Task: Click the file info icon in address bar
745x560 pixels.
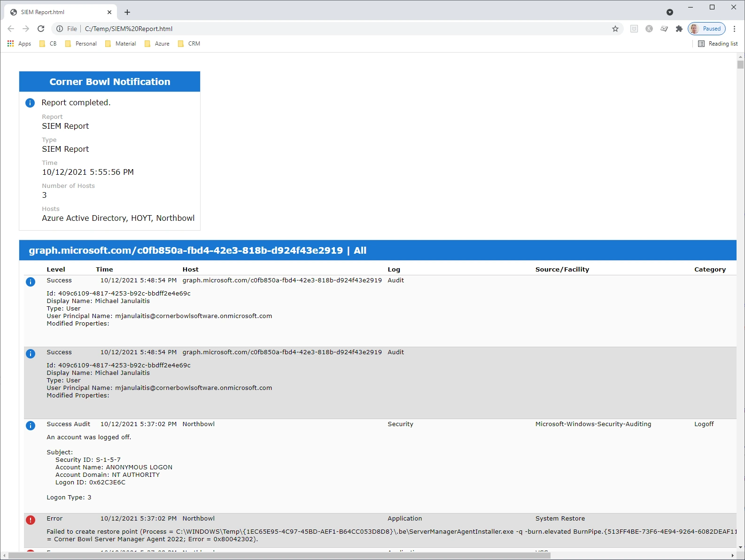Action: tap(60, 29)
